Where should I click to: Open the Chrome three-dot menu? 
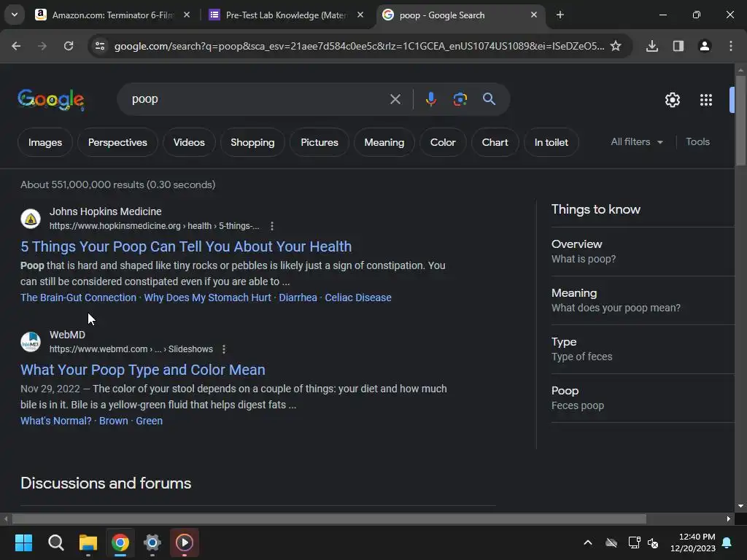pos(731,46)
